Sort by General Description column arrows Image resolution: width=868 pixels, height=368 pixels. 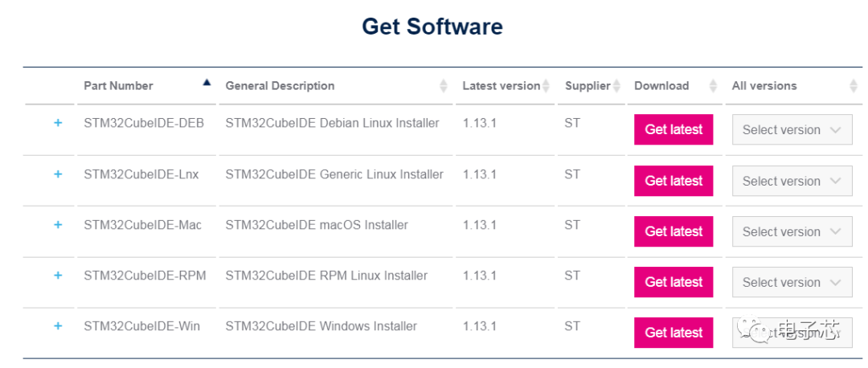tap(444, 86)
